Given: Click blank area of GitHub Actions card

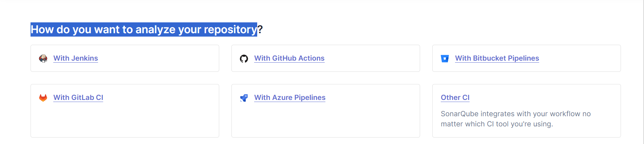Looking at the screenshot, I should coord(373,58).
